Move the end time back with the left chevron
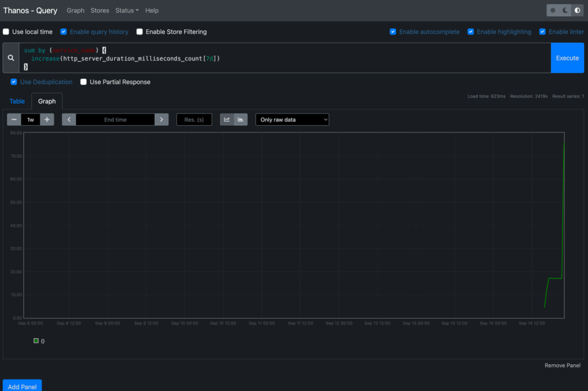This screenshot has width=588, height=391. click(69, 119)
